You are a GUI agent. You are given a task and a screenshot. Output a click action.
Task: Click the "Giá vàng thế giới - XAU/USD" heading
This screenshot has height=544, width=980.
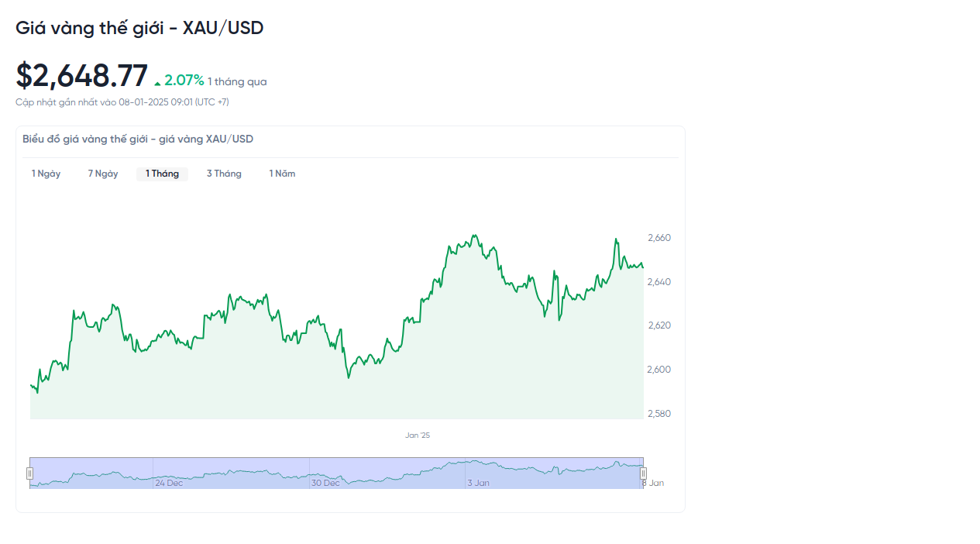click(139, 28)
